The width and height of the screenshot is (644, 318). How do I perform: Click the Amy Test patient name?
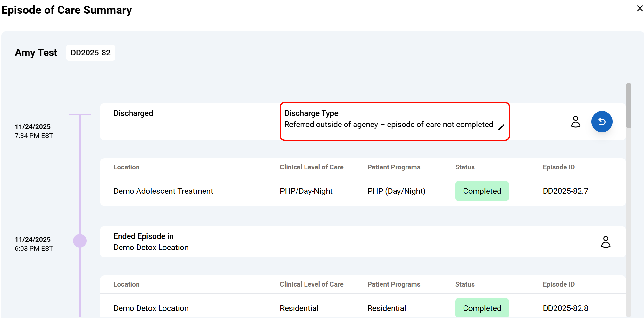[36, 53]
